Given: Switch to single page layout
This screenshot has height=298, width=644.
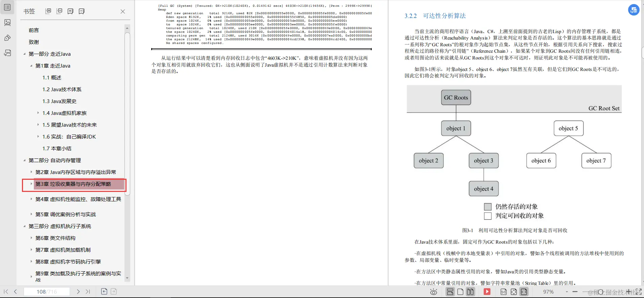Looking at the screenshot, I should 460,292.
